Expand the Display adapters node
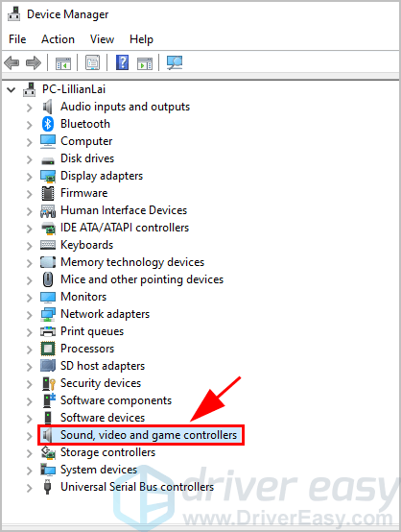Image resolution: width=401 pixels, height=532 pixels. coord(30,177)
